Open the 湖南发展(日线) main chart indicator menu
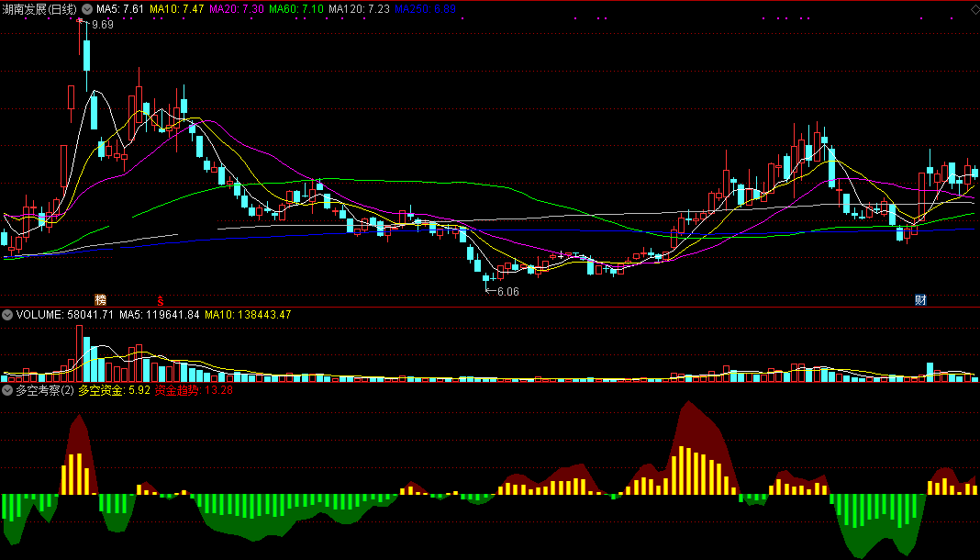This screenshot has height=560, width=980. point(87,9)
